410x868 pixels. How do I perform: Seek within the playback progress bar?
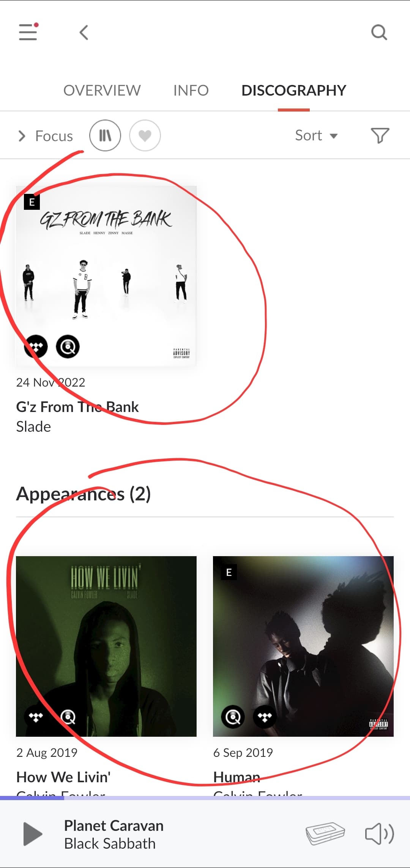coord(205,798)
